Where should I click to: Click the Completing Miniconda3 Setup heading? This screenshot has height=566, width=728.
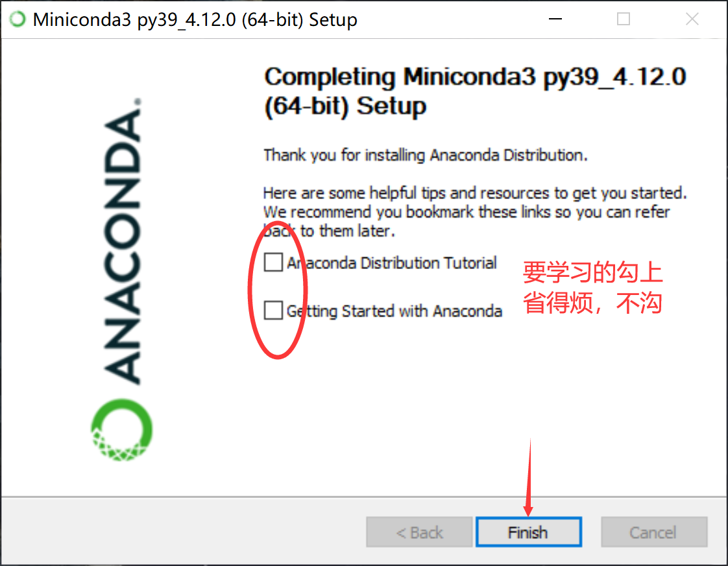pos(475,91)
